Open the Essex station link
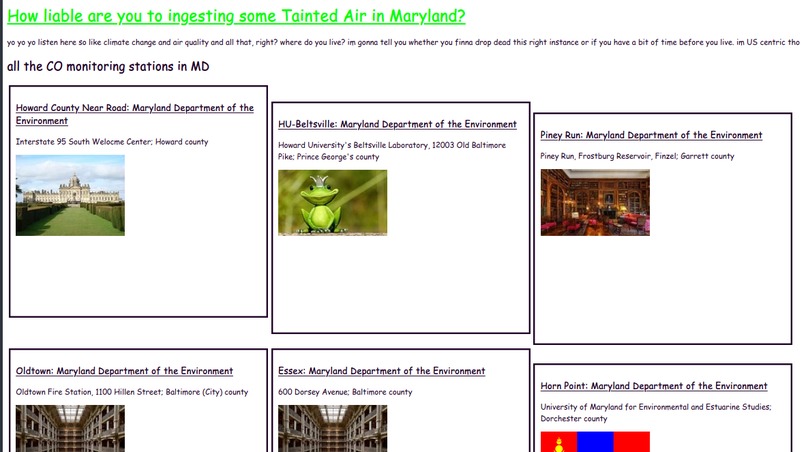Screen dimensions: 806x452 click(x=381, y=371)
